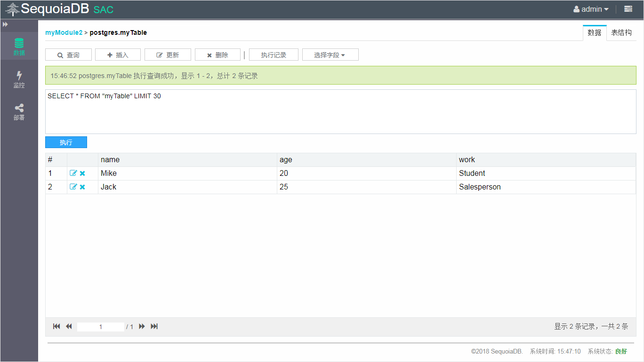Click the delete icon for Jack's row

coord(82,187)
